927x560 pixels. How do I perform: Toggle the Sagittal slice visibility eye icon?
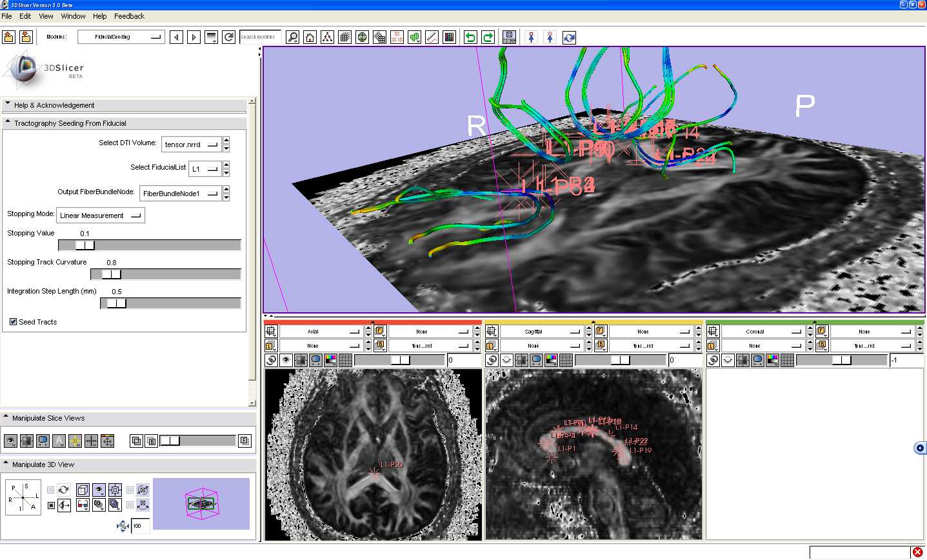click(508, 360)
